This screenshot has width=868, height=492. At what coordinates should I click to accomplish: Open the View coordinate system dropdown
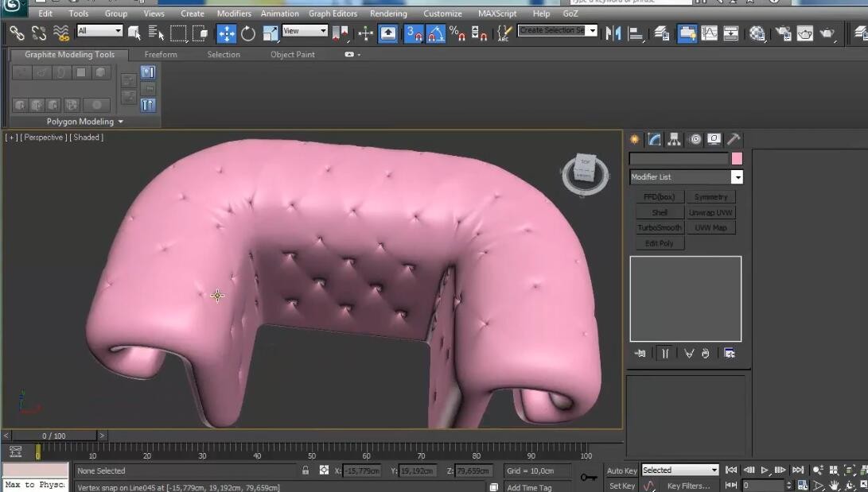[305, 31]
